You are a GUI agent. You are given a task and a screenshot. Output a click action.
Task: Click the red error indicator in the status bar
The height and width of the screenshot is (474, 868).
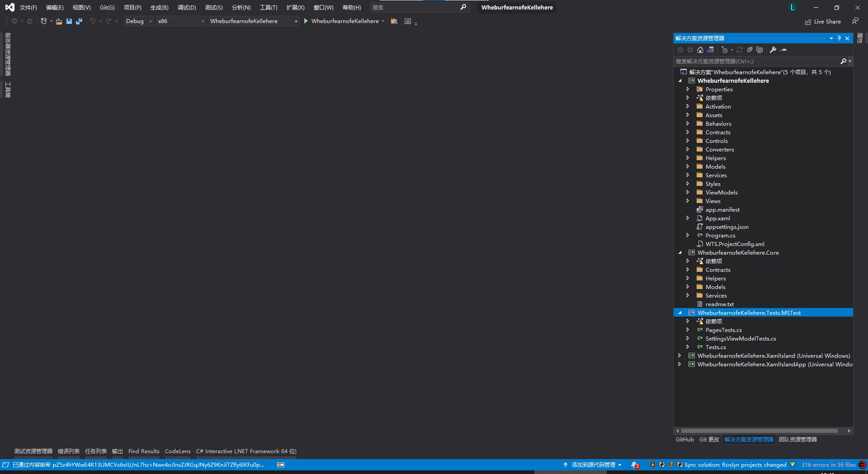(x=863, y=465)
